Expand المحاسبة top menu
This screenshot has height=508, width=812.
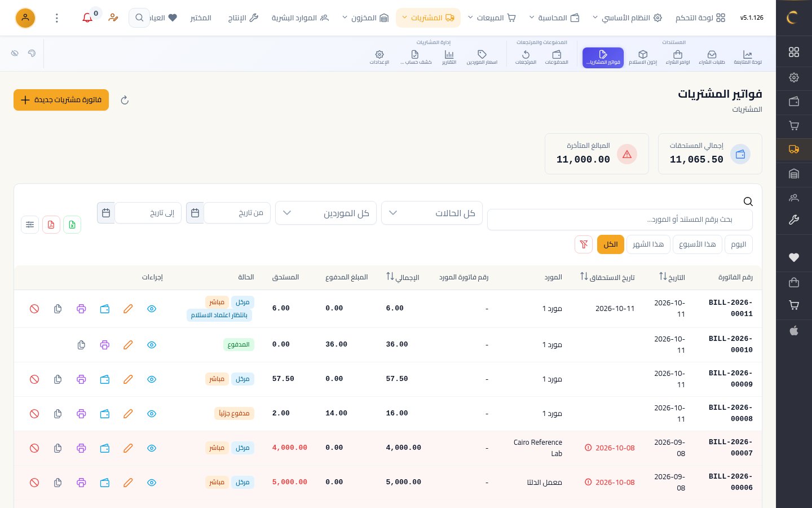[555, 18]
